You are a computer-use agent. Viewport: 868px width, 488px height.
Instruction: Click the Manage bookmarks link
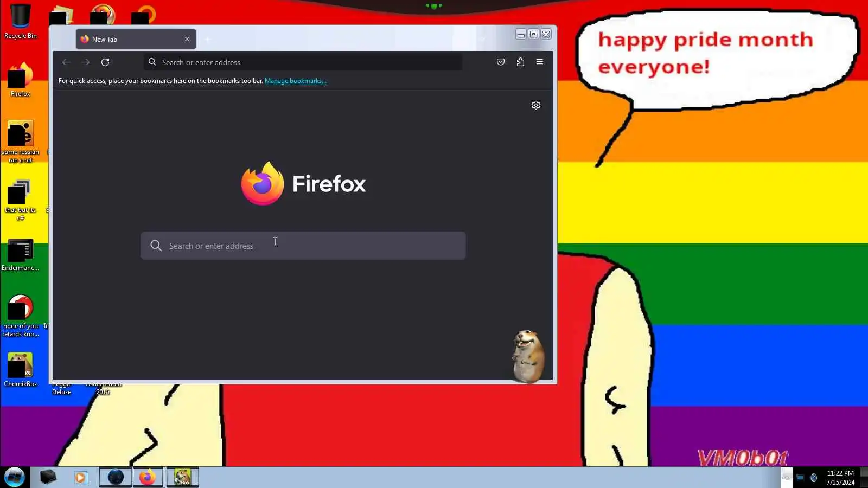(296, 81)
